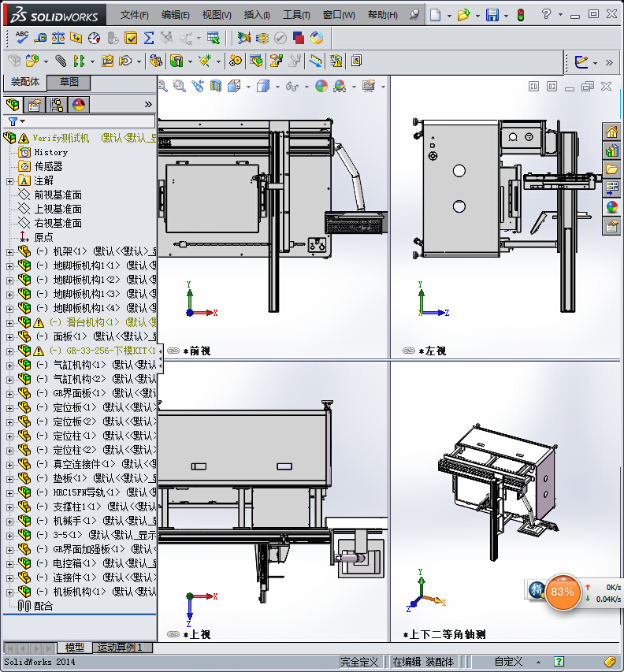Click the Move Component icon

125,61
